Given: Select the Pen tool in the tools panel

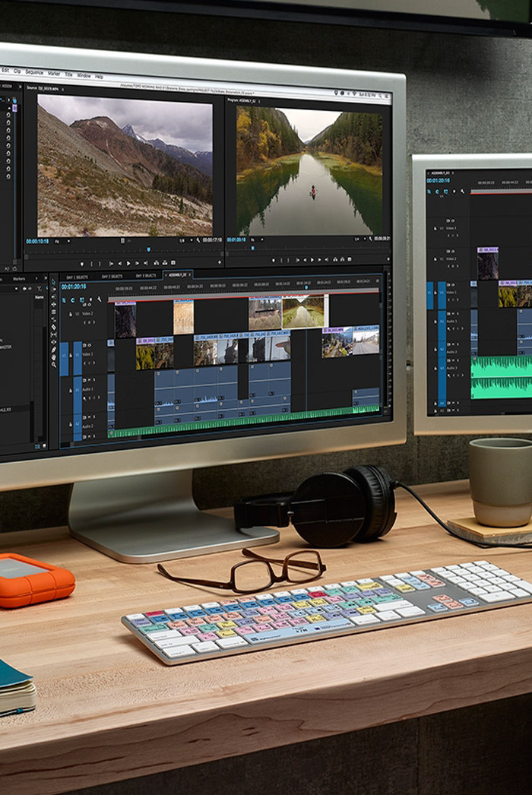Looking at the screenshot, I should click(54, 350).
